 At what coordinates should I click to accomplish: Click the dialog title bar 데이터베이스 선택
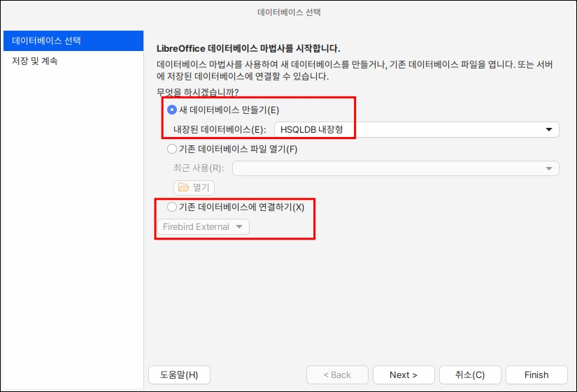[x=288, y=12]
